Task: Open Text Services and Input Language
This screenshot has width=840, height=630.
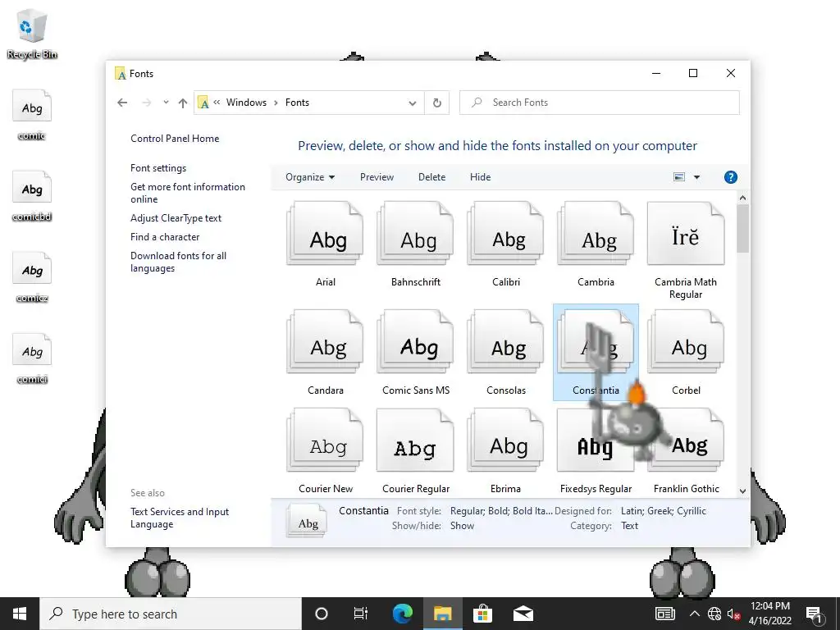Action: point(180,518)
